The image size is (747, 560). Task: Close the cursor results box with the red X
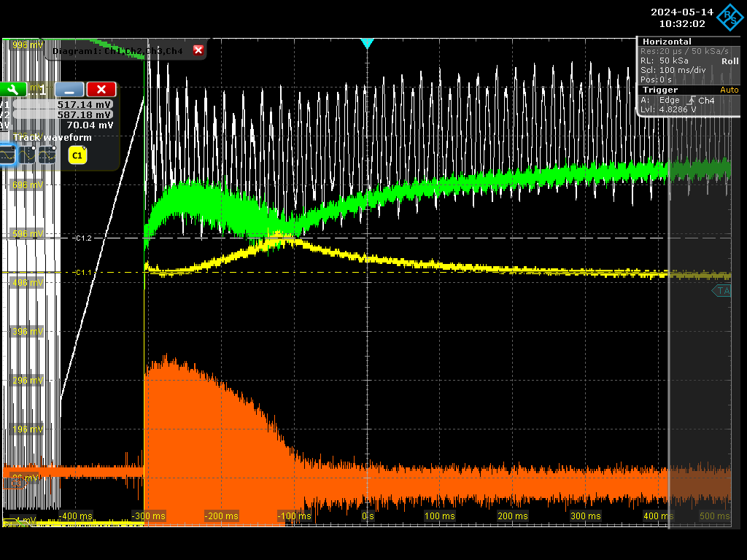[x=101, y=89]
